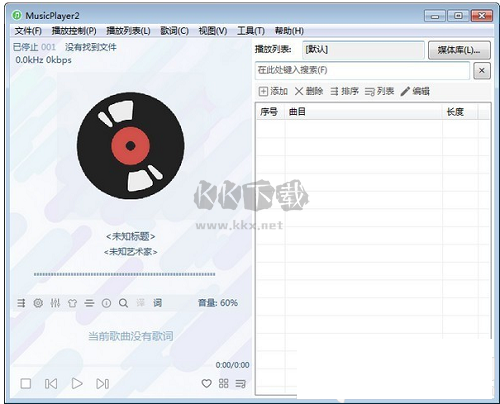Close the MusicPlayer2 window
Screen dimensions: 500x404
tap(481, 16)
